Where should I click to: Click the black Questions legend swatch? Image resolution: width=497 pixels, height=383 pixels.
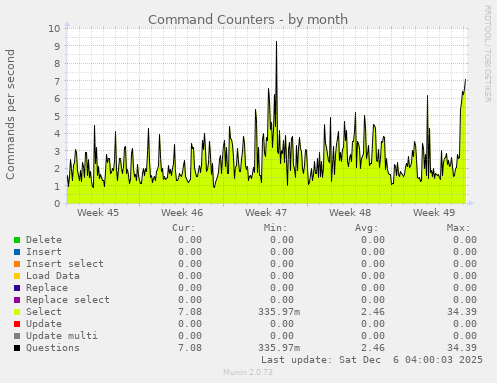(x=17, y=348)
